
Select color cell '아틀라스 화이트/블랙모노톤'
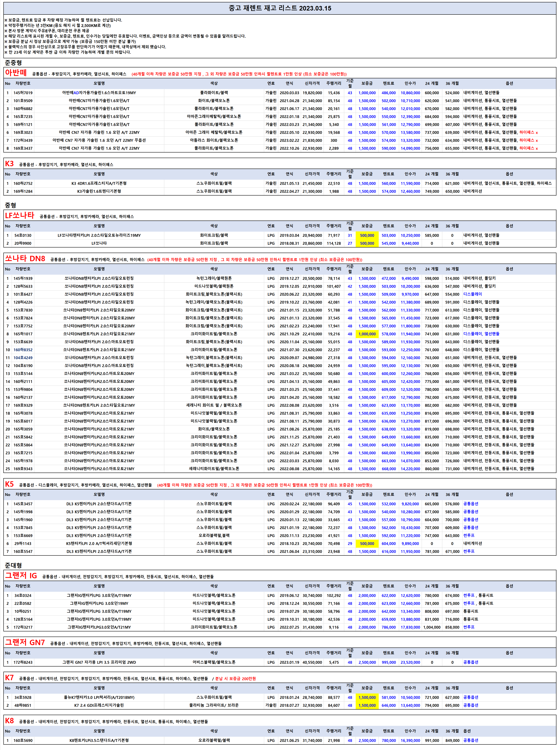coord(214,140)
